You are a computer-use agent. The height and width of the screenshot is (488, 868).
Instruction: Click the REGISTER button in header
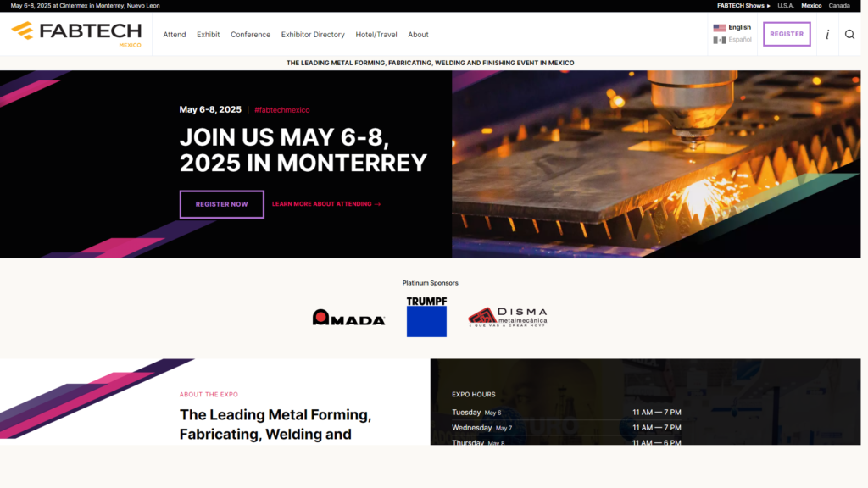(787, 34)
